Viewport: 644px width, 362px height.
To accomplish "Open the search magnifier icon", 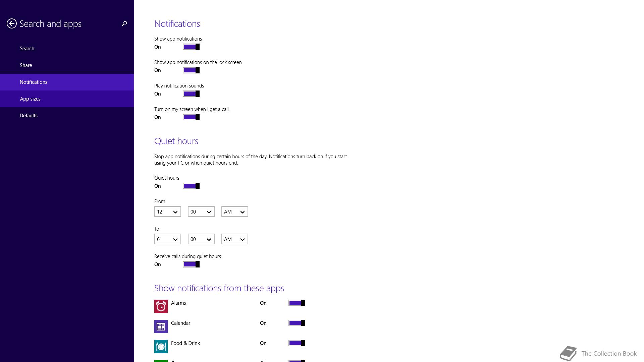I will pyautogui.click(x=124, y=23).
